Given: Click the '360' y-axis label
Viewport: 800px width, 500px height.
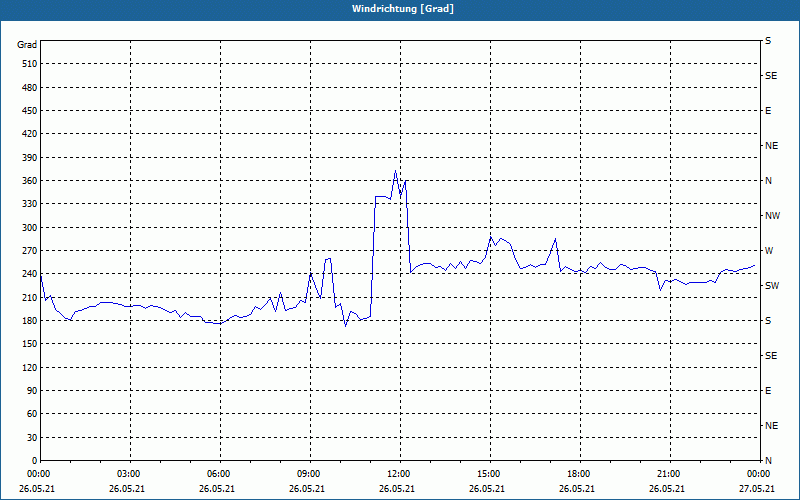Looking at the screenshot, I should (30, 181).
